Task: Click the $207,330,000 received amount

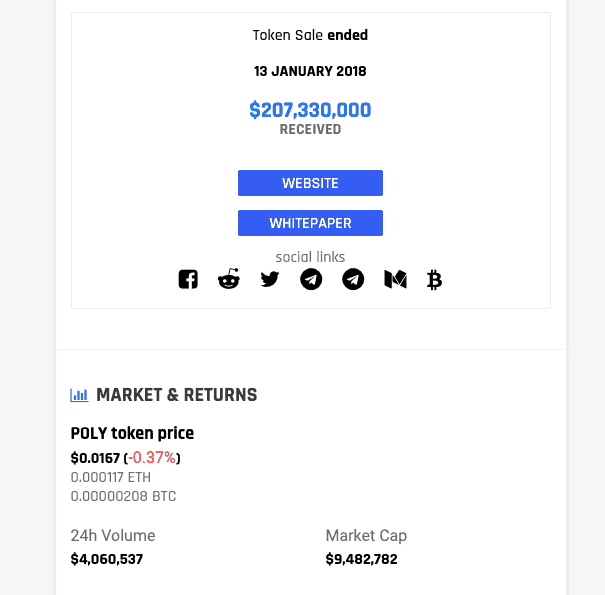Action: [310, 110]
